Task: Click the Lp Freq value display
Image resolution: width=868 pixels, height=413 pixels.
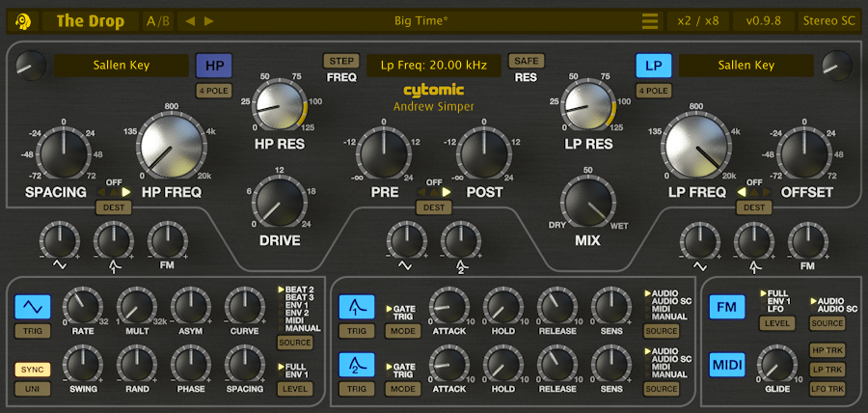Action: pos(434,66)
